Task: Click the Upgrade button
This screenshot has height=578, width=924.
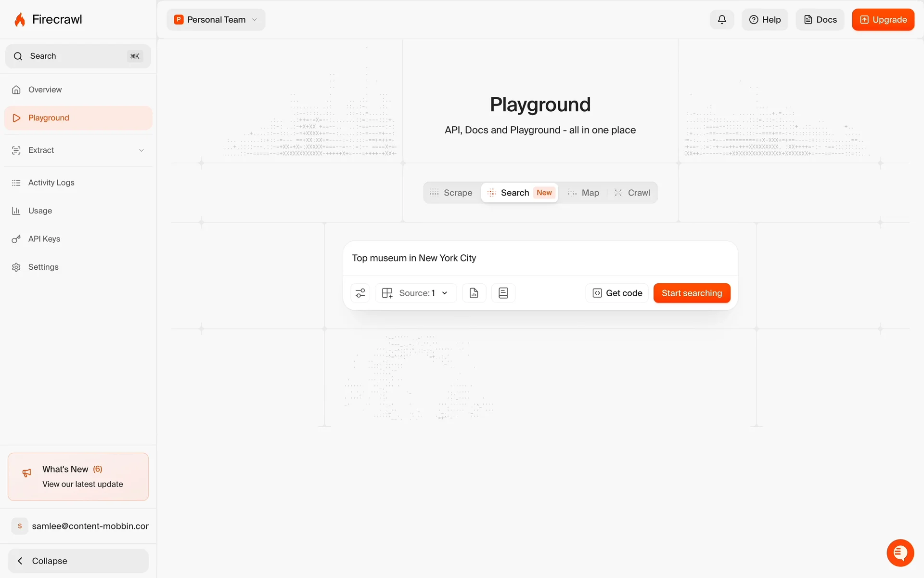Action: point(883,20)
